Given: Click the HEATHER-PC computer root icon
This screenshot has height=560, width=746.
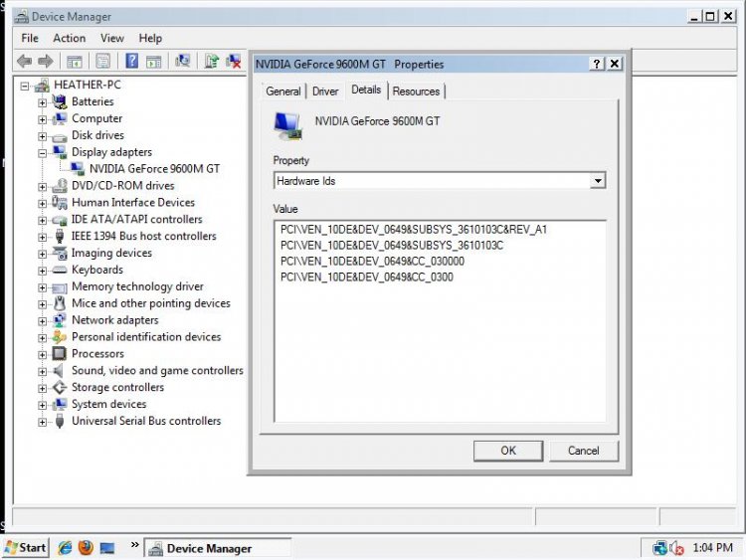Looking at the screenshot, I should (x=42, y=86).
